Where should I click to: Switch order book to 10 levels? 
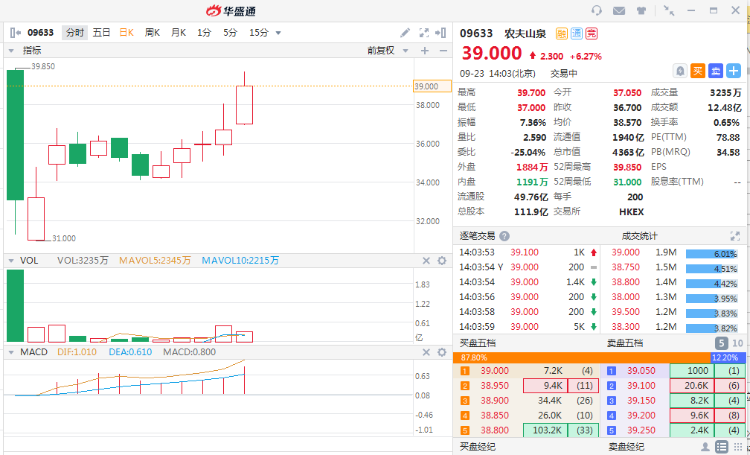pyautogui.click(x=737, y=343)
